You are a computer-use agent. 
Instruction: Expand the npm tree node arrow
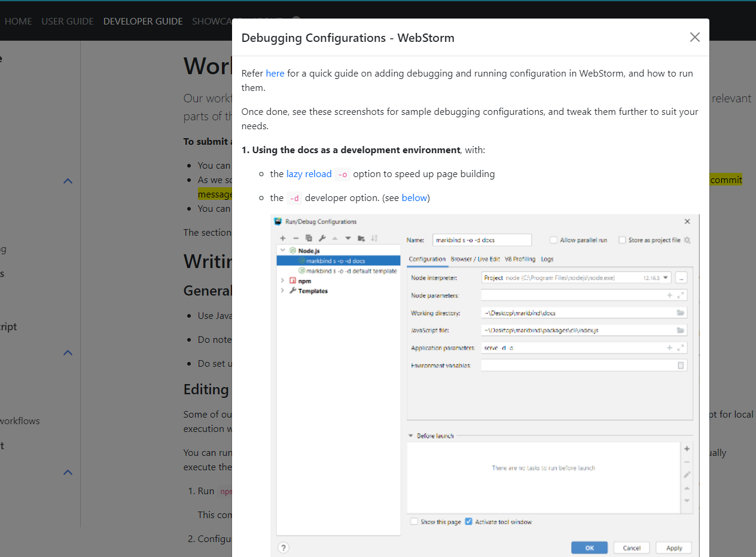pyautogui.click(x=282, y=281)
